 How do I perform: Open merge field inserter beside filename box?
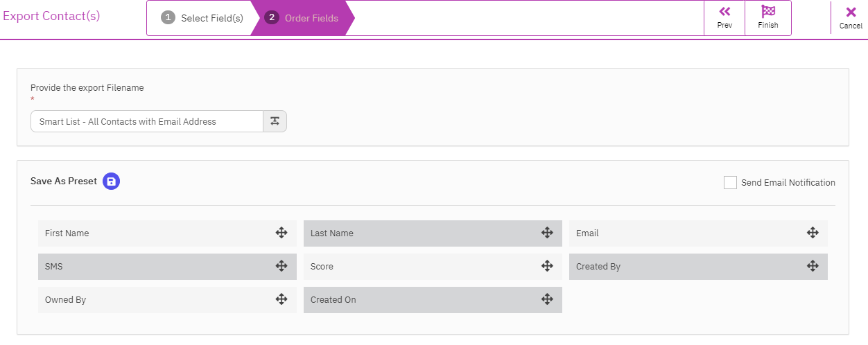coord(275,121)
